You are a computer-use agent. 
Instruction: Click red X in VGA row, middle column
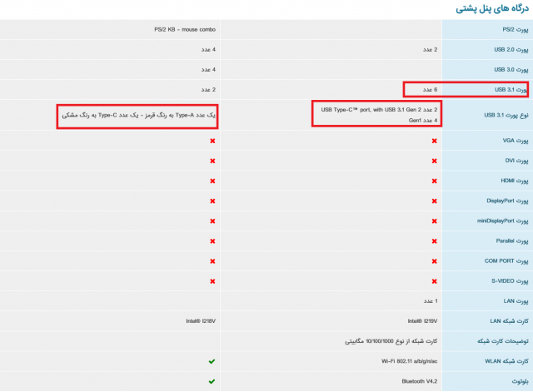point(434,141)
